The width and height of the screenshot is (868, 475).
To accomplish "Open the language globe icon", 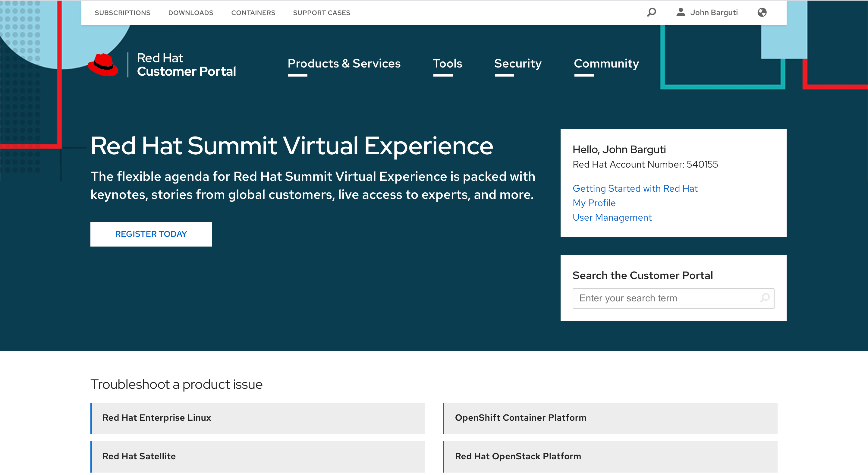I will 762,12.
